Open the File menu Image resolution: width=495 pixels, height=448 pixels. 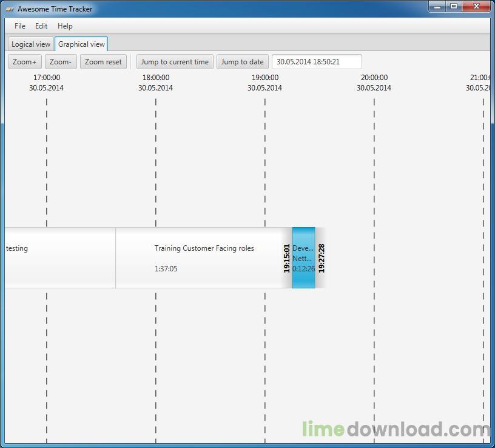[20, 26]
